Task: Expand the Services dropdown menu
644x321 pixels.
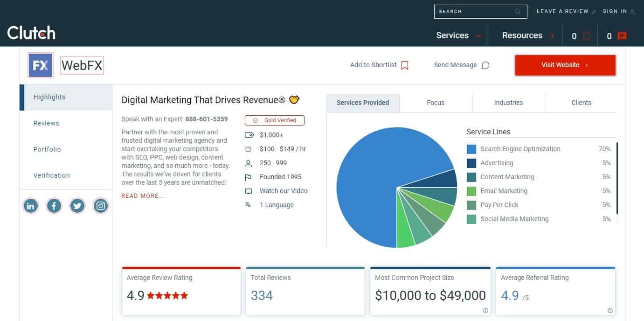Action: tap(459, 35)
